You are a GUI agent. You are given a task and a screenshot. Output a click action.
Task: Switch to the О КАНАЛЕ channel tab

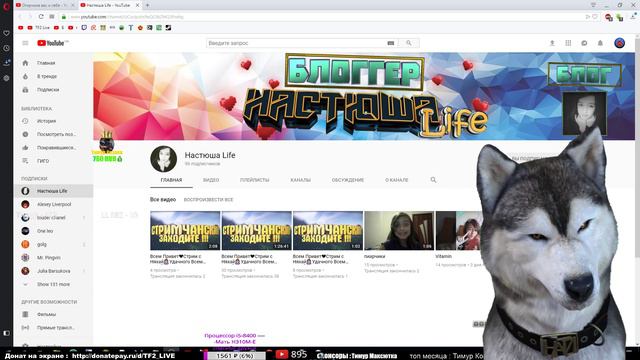point(396,180)
